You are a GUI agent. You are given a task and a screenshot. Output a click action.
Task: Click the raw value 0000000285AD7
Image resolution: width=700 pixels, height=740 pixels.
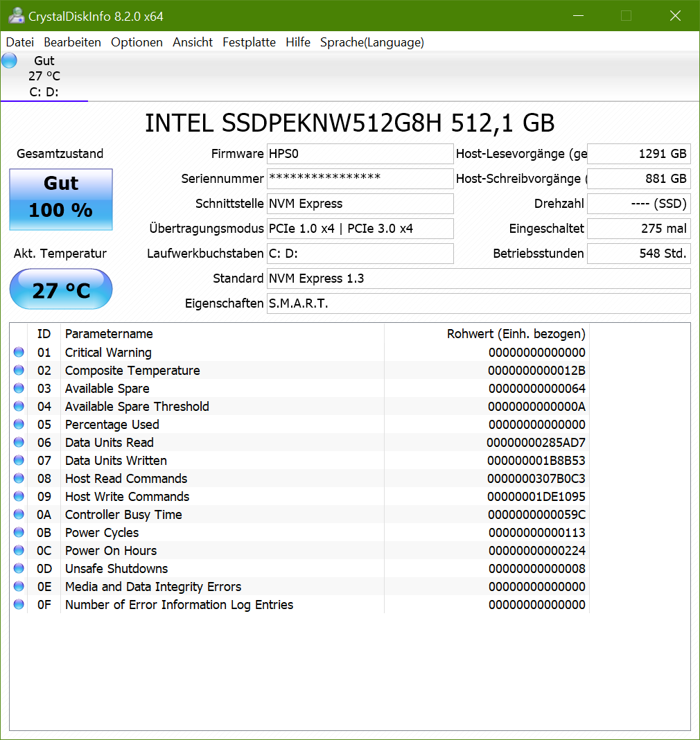coord(536,443)
